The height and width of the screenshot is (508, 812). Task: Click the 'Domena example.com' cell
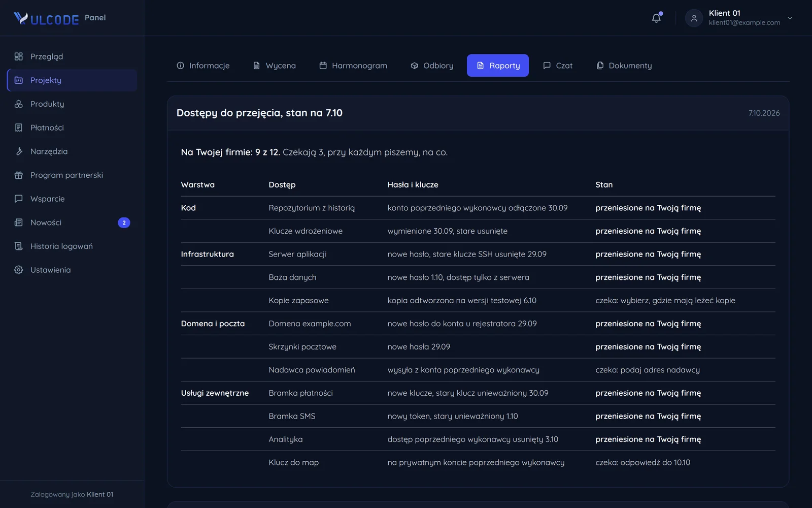[310, 324]
